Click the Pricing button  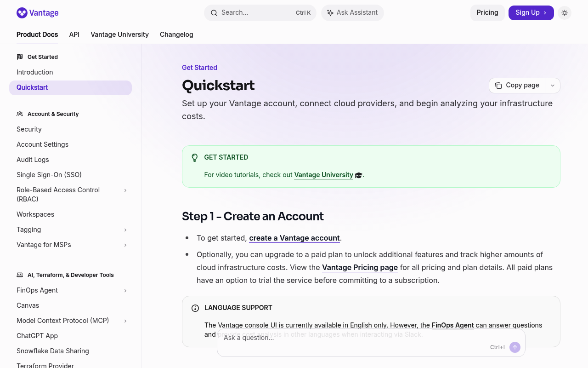tap(487, 13)
